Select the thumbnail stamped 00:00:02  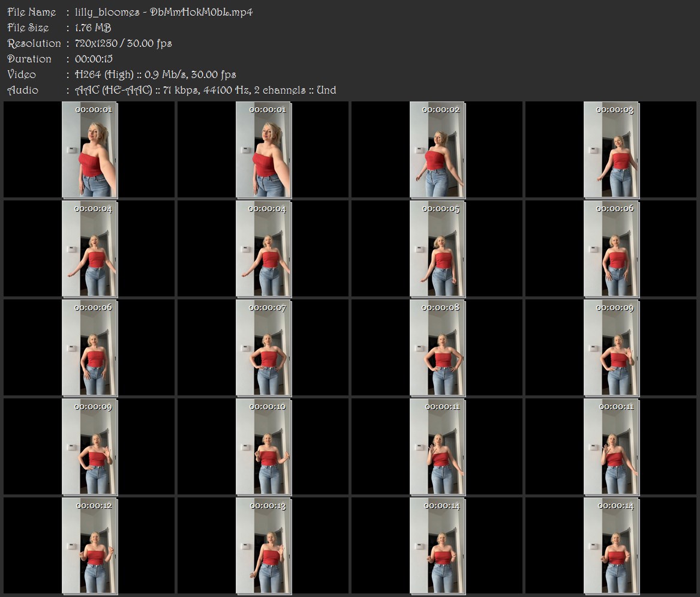point(437,149)
